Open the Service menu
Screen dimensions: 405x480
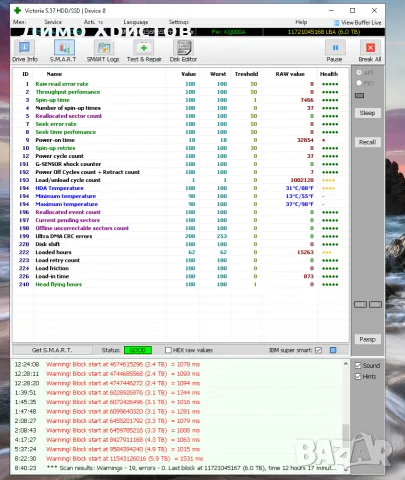(x=53, y=22)
